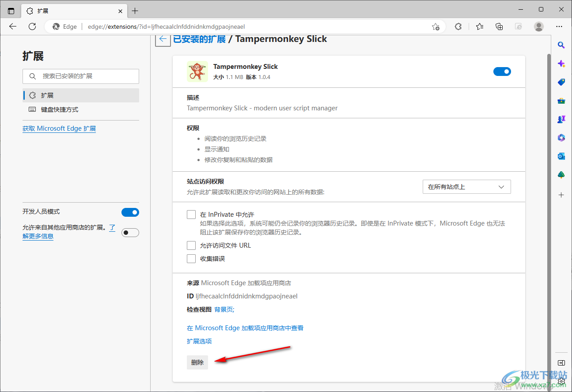572x392 pixels.
Task: Open the green tree icon in sidebar
Action: pos(561,175)
